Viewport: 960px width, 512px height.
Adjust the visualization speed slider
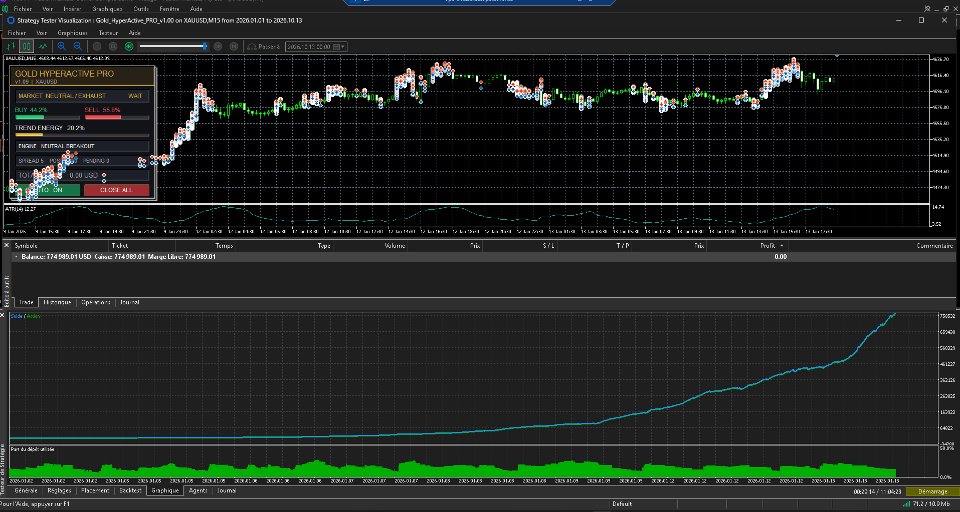(x=173, y=47)
